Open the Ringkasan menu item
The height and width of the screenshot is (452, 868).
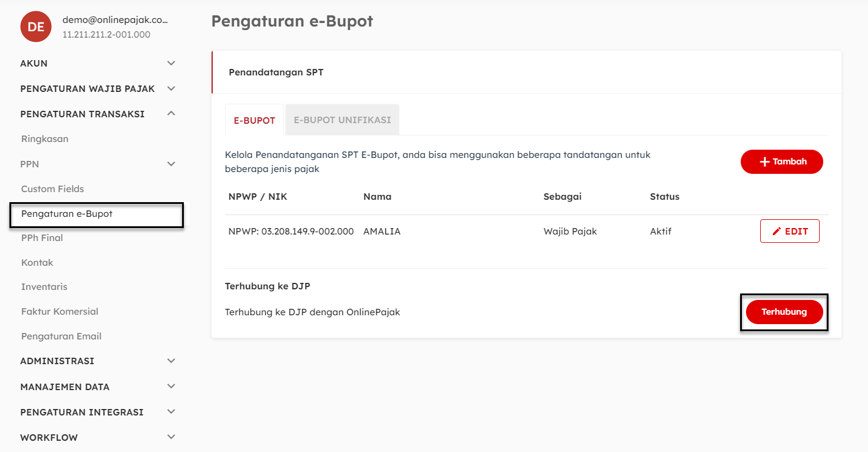[45, 139]
